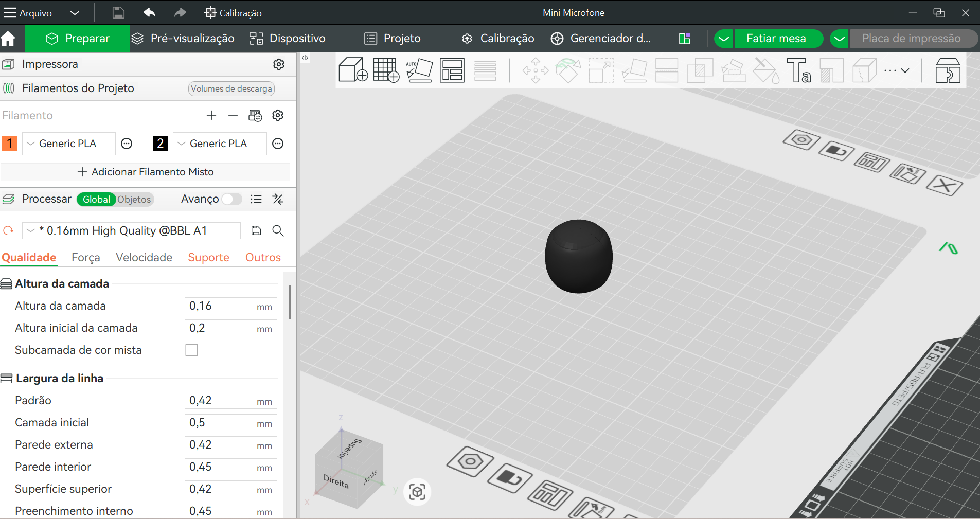This screenshot has height=519, width=980.
Task: Search process settings with magnifier icon
Action: point(278,230)
